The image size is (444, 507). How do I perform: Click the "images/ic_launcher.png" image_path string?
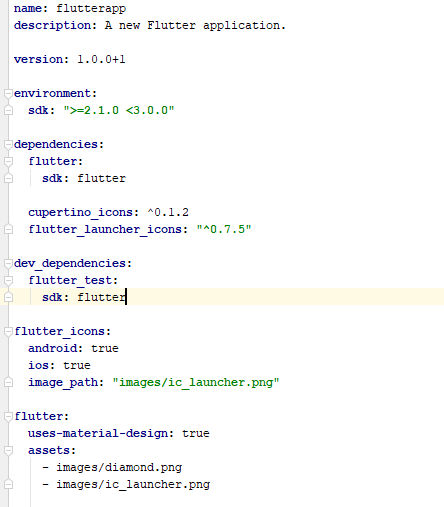(x=196, y=382)
